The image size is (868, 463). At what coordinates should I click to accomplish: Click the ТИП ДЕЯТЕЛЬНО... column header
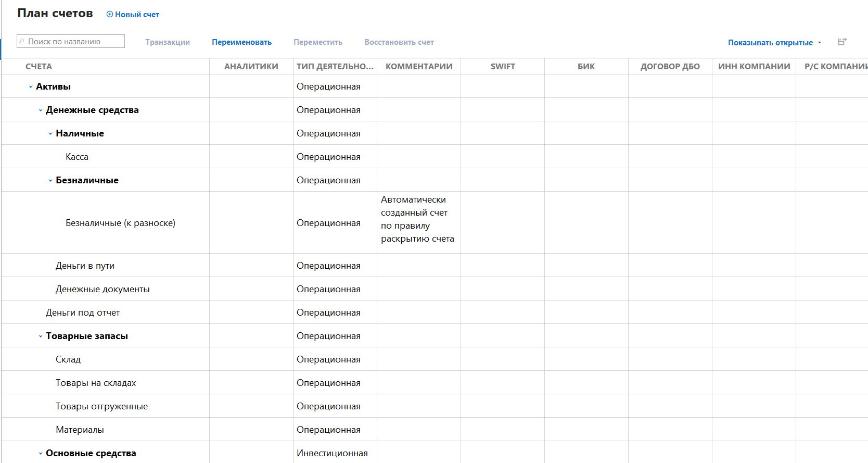coord(335,67)
